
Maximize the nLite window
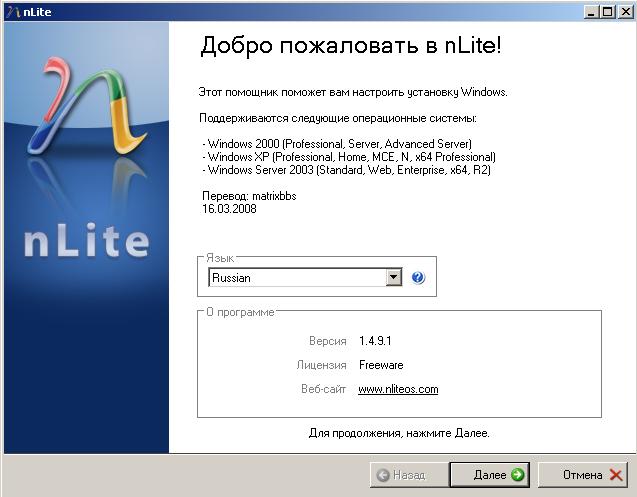[608, 12]
